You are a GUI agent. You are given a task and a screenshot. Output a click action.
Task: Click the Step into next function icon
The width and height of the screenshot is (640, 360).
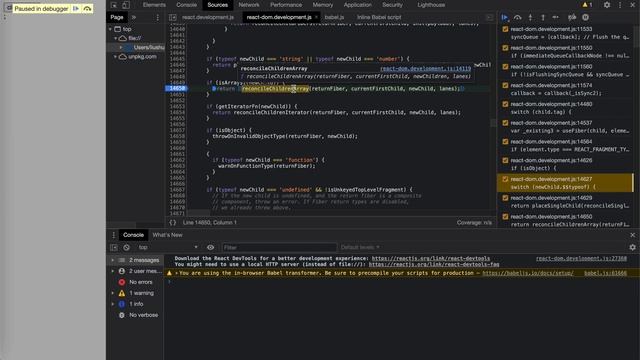[x=530, y=17]
